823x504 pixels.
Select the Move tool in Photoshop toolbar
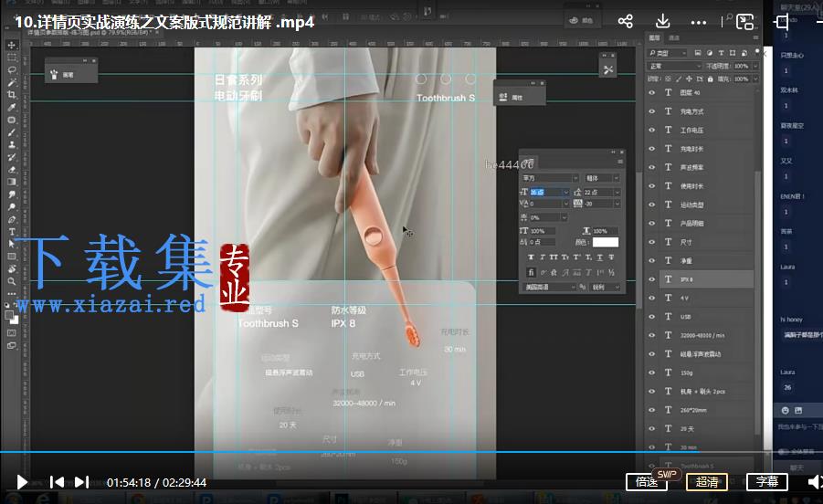pyautogui.click(x=12, y=45)
